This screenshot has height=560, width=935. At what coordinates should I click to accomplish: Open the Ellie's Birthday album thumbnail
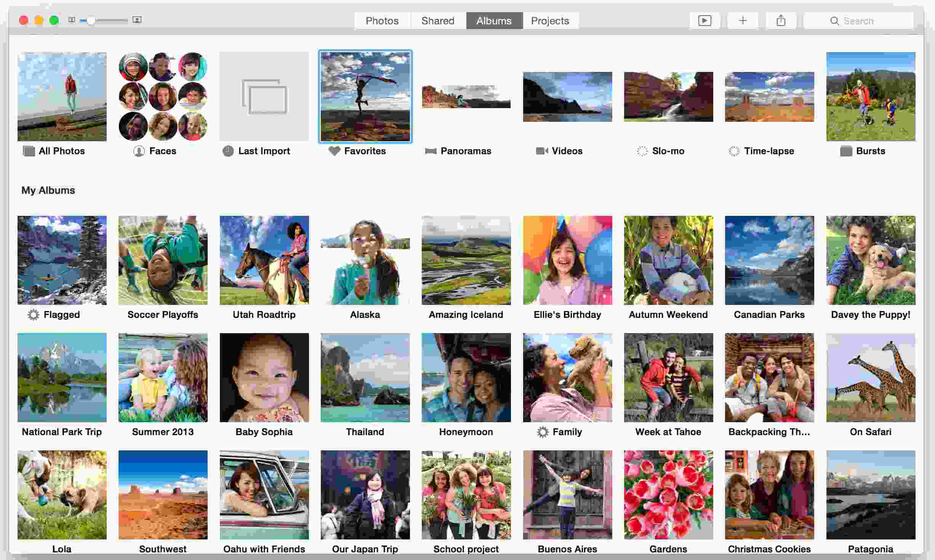pos(567,260)
